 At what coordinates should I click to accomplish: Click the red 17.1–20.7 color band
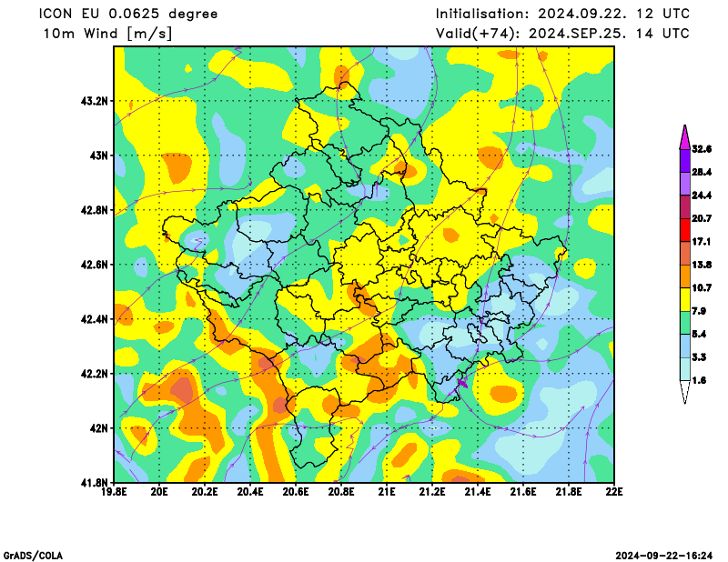685,230
